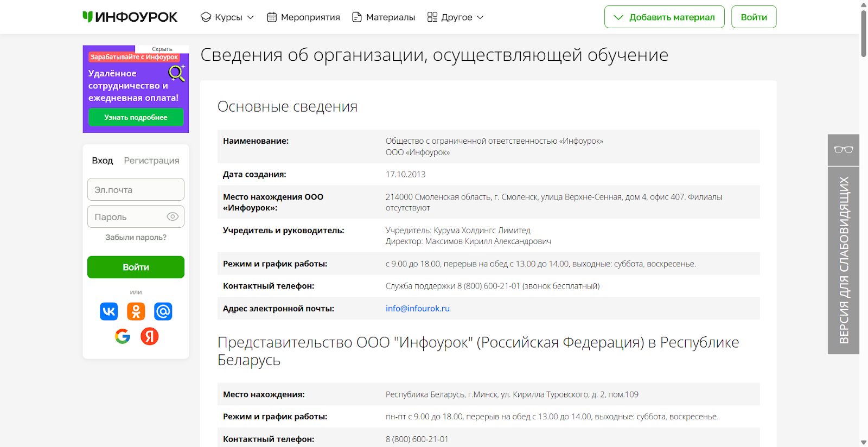Viewport: 868px width, 447px height.
Task: Open Мероприятия menu item
Action: pos(304,17)
